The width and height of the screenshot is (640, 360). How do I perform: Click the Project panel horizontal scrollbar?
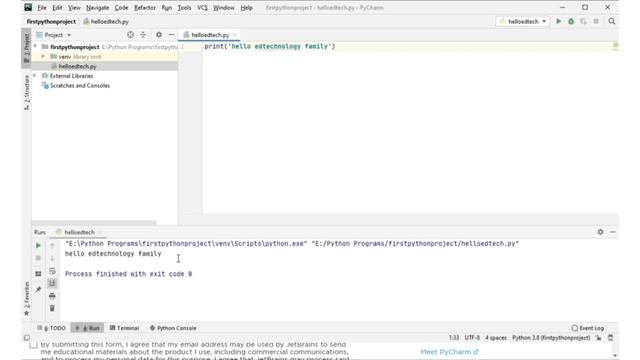point(94,223)
